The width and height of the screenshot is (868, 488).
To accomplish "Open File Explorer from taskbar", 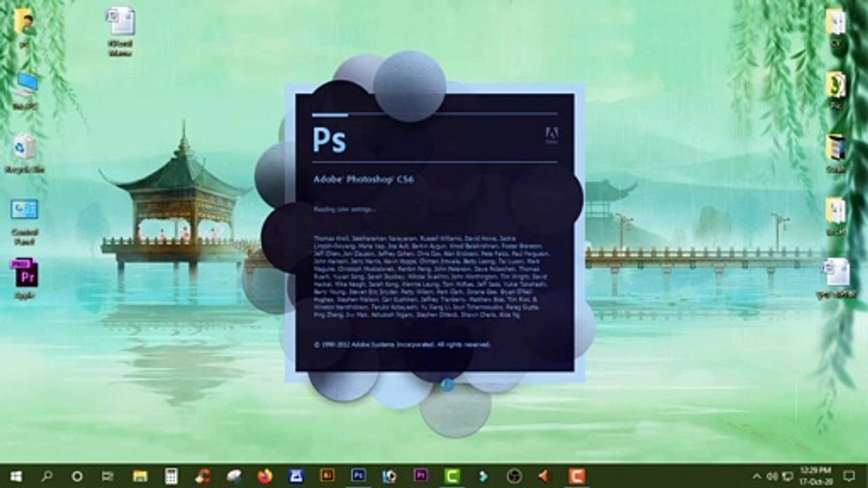I will pyautogui.click(x=140, y=476).
